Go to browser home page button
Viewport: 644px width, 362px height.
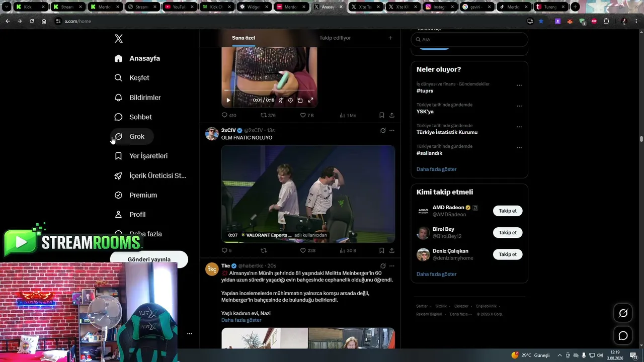44,21
